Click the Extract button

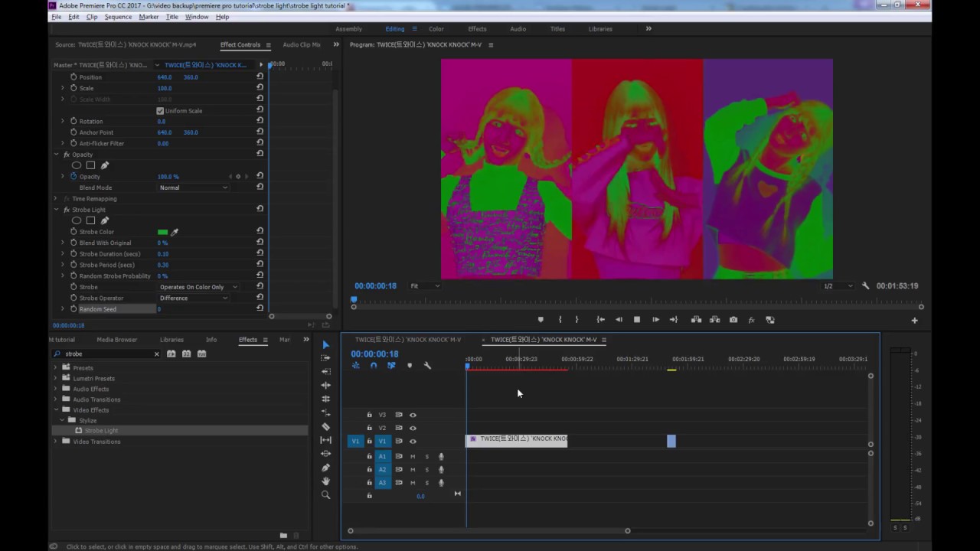[x=714, y=320]
